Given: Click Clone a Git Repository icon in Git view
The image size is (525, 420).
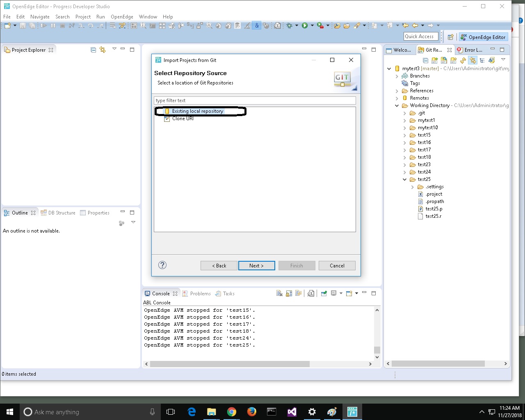Looking at the screenshot, I should click(444, 60).
